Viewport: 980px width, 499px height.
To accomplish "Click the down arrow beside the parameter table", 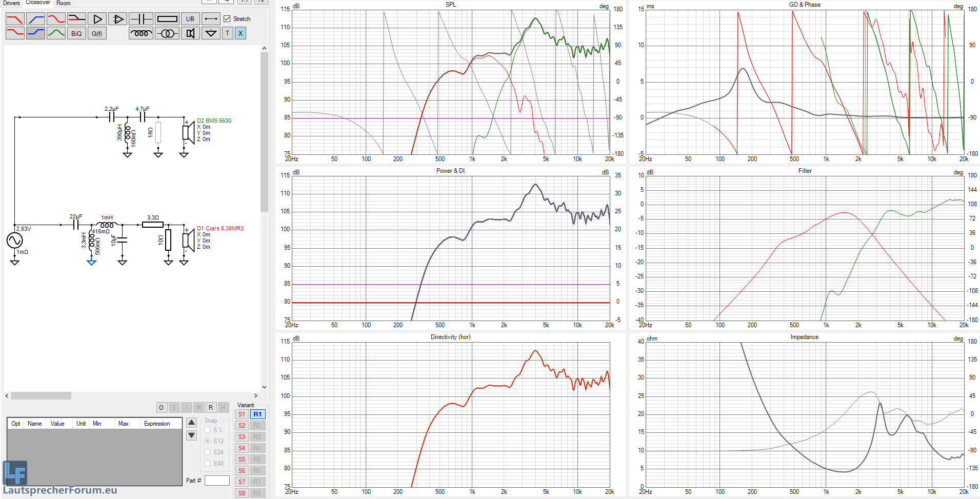I will [191, 435].
